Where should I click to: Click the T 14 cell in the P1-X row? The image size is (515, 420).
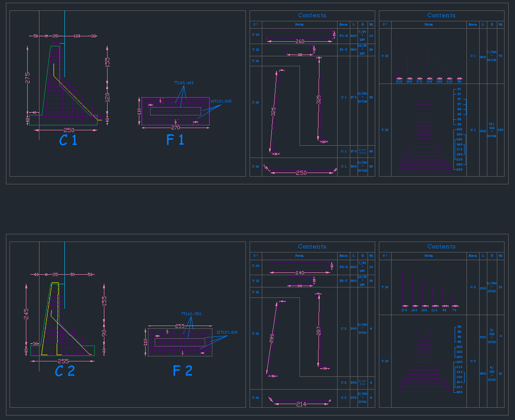click(255, 35)
